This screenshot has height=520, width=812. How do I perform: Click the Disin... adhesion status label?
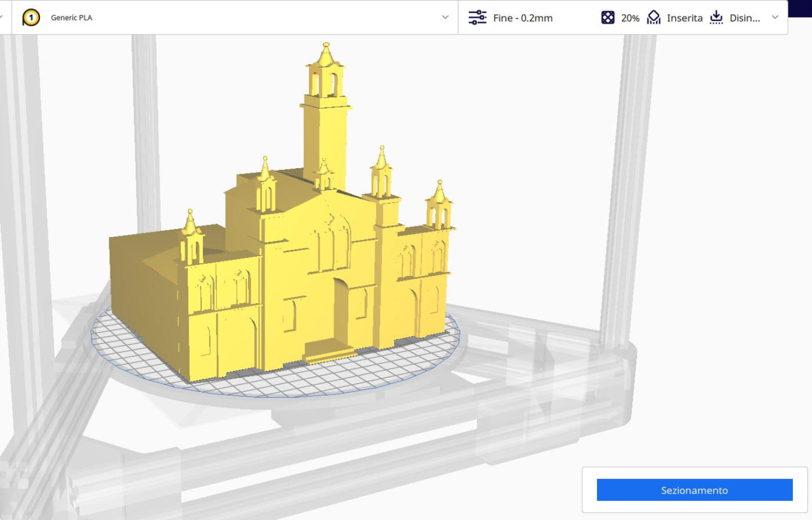[745, 18]
